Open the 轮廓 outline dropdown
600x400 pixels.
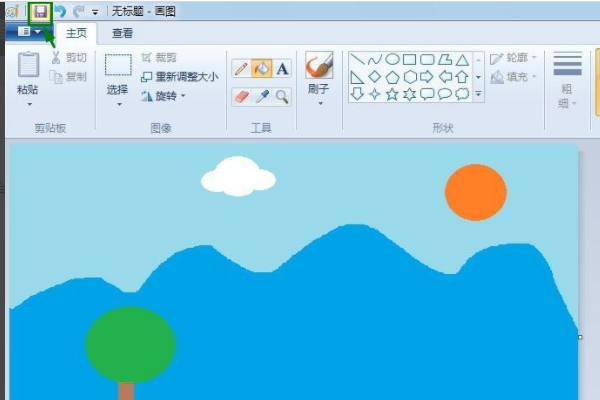click(x=513, y=58)
